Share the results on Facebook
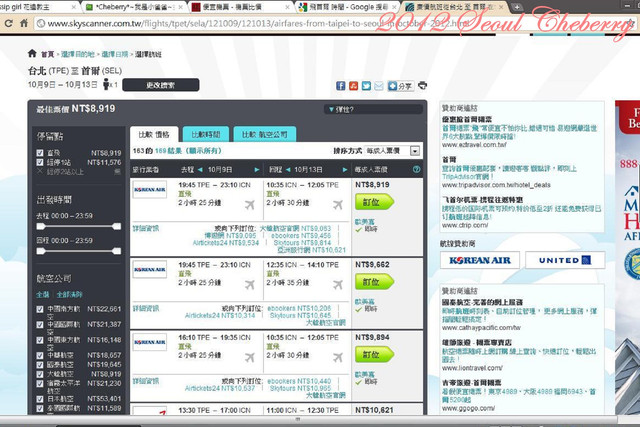The width and height of the screenshot is (640, 427). tap(340, 86)
